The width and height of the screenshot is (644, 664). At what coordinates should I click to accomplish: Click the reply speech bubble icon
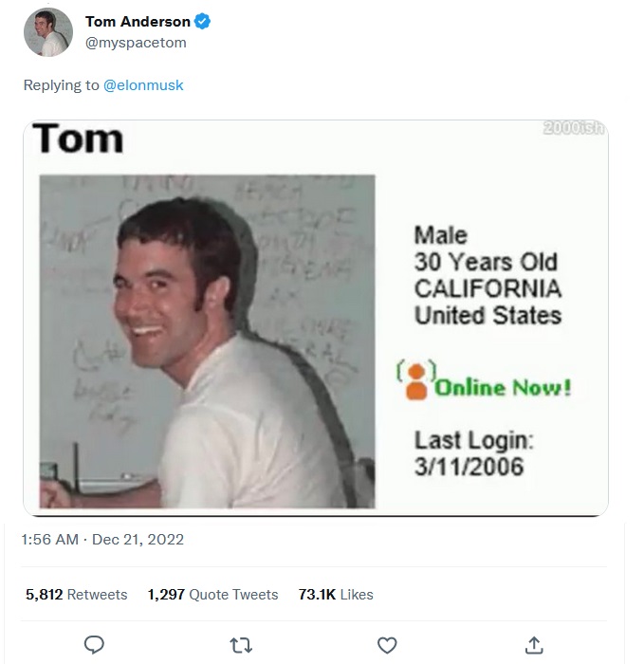tap(94, 645)
